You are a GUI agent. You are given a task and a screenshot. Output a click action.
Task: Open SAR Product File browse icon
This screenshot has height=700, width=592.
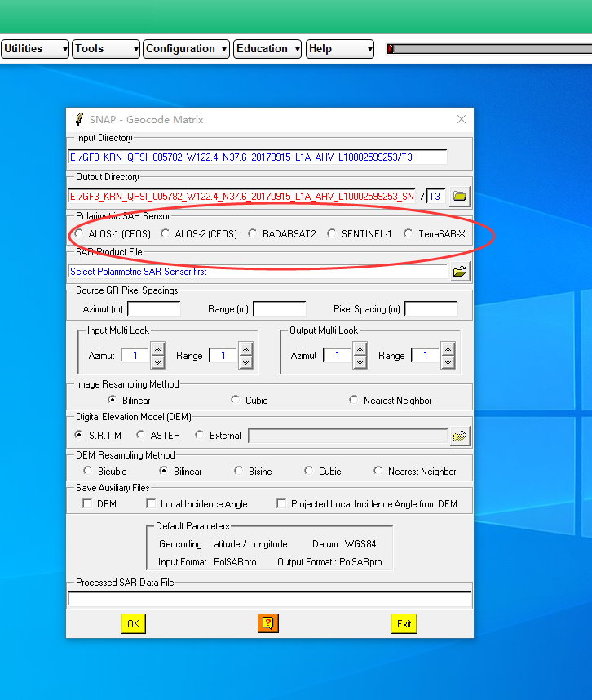point(460,272)
